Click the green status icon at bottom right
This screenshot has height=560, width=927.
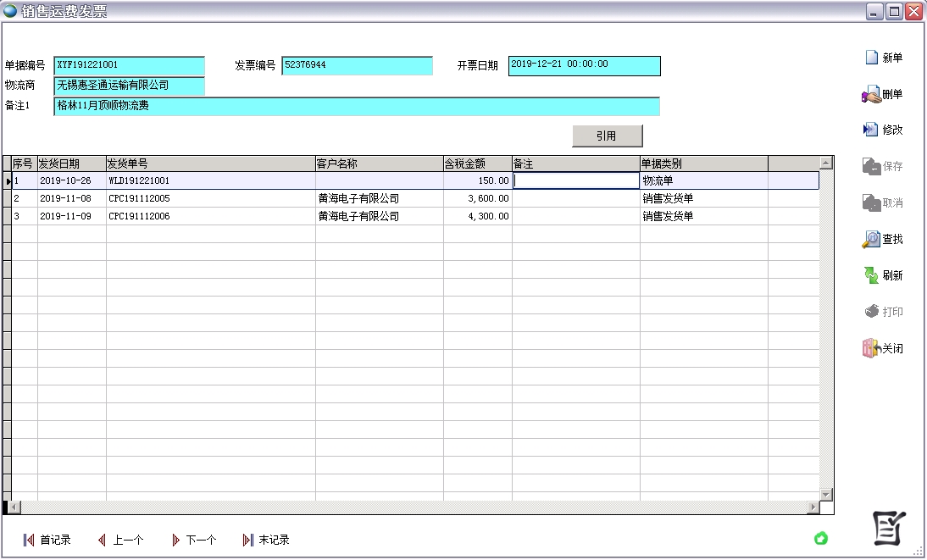tap(820, 538)
